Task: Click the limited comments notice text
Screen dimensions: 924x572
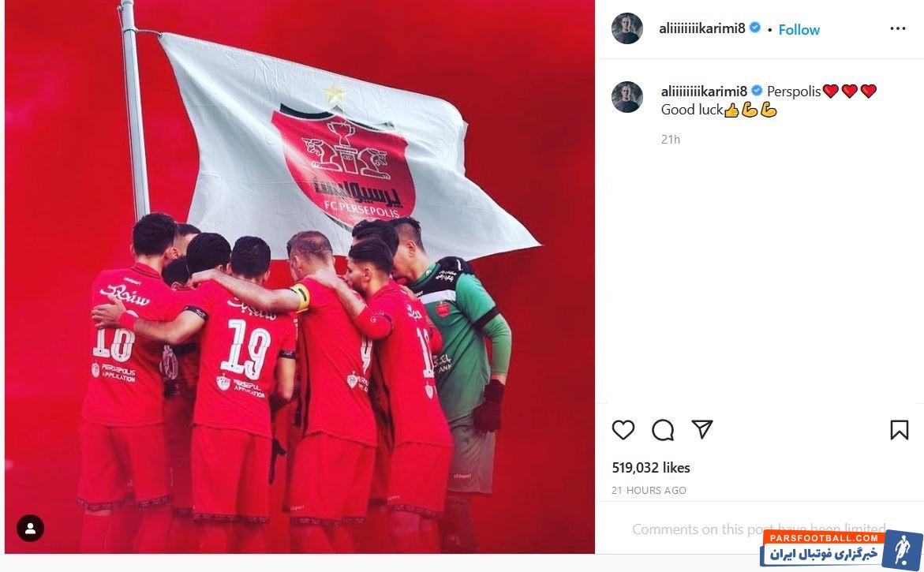Action: coord(759,529)
